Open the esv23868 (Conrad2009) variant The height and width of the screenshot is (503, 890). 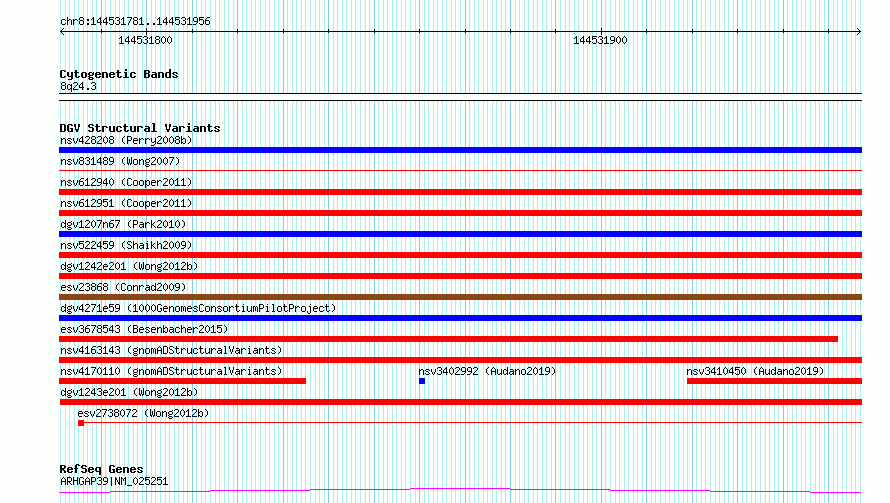123,287
